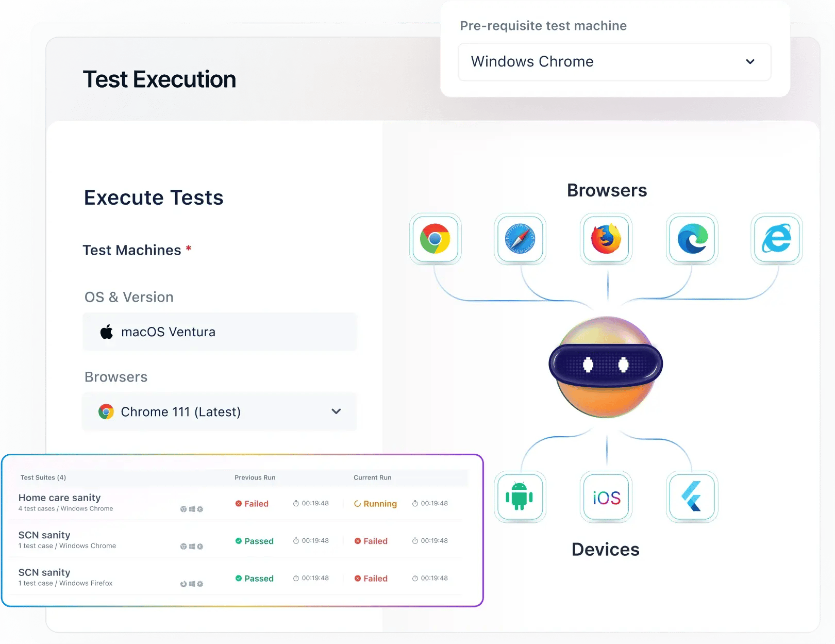Click the Windows icon on SCN sanity Firefox row
835x644 pixels.
[192, 584]
